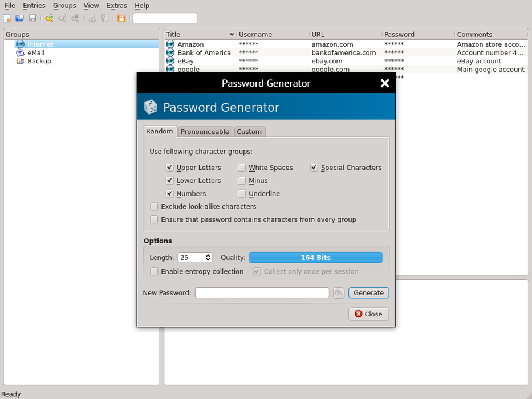Click the Quality 164 Bits bar
This screenshot has width=532, height=399.
click(315, 258)
